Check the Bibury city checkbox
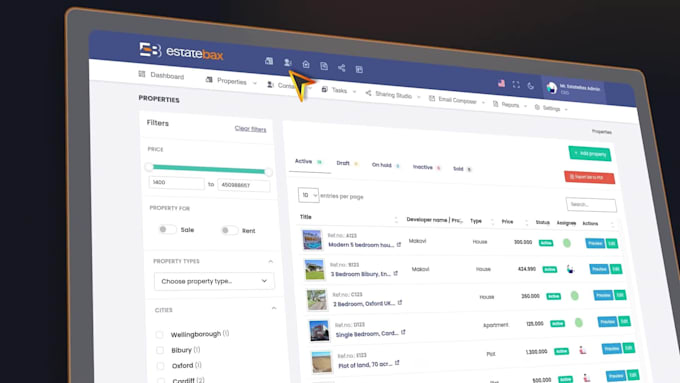 (x=160, y=350)
